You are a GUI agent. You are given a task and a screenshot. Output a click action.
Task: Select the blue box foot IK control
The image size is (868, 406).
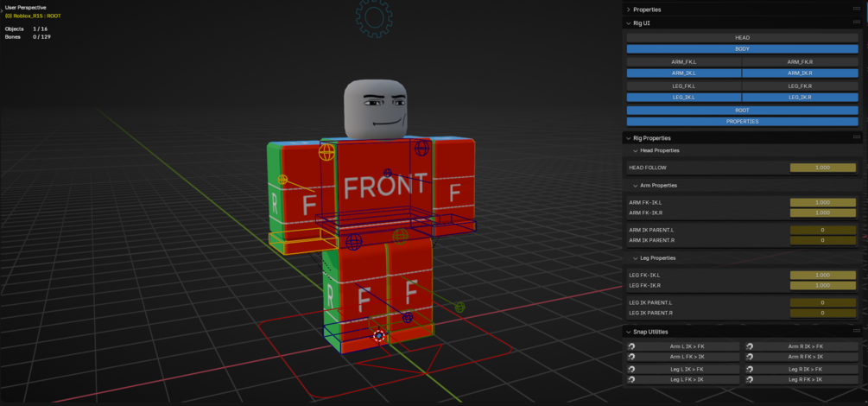coord(354,337)
